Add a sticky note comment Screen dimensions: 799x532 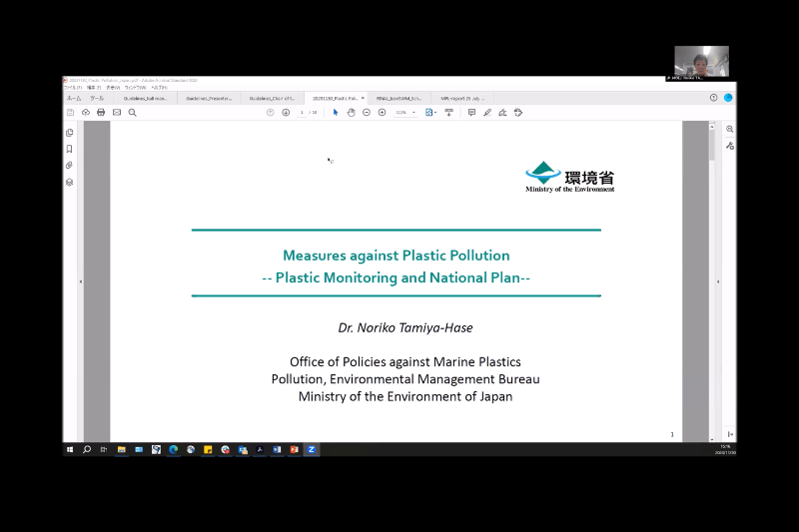(471, 113)
